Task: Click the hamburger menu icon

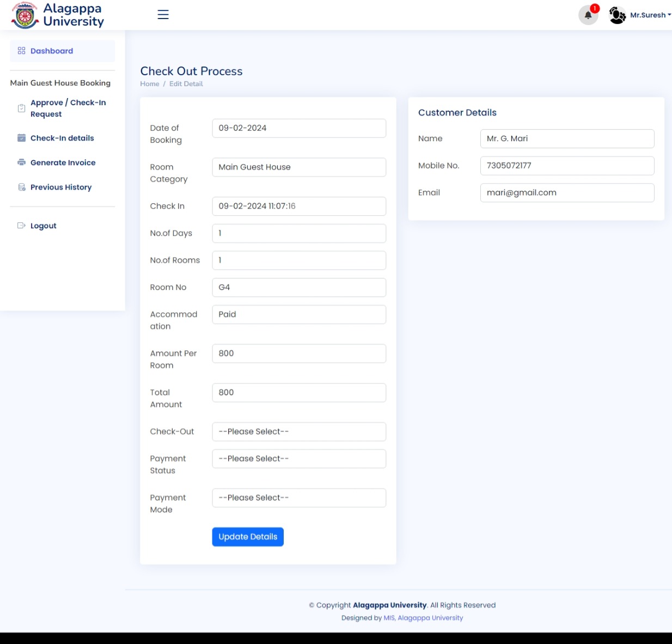Action: (163, 15)
